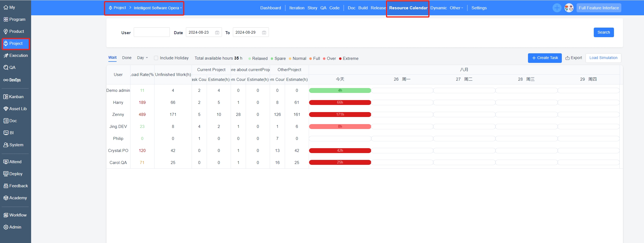
Task: Click the Admin gear icon
Action: click(6, 227)
